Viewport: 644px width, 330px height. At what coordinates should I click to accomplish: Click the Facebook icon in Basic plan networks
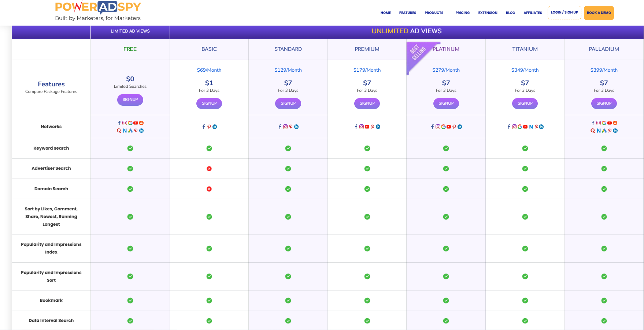[x=204, y=127]
